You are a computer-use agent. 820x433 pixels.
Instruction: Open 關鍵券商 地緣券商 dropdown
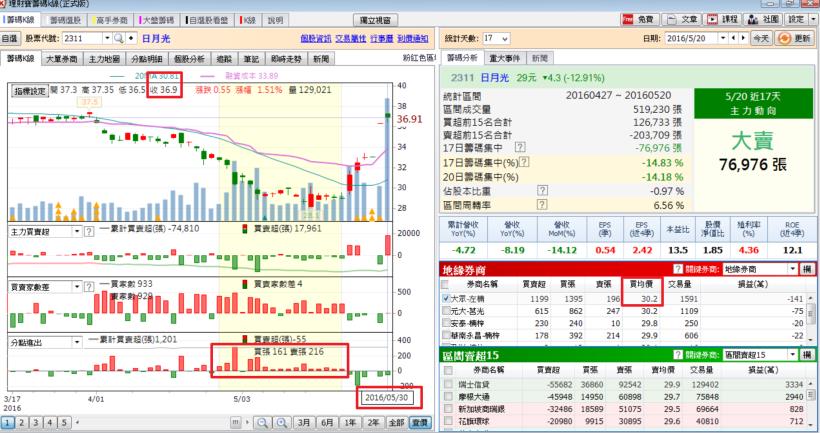pos(793,269)
